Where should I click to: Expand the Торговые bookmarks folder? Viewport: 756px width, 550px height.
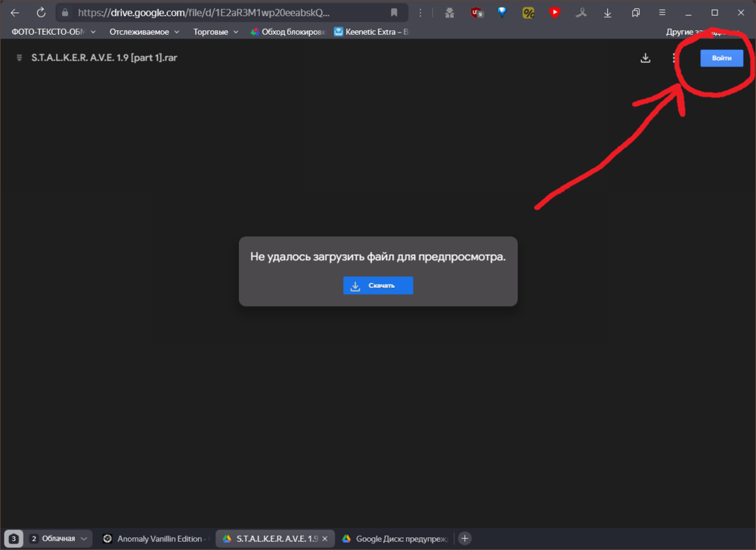click(x=214, y=32)
